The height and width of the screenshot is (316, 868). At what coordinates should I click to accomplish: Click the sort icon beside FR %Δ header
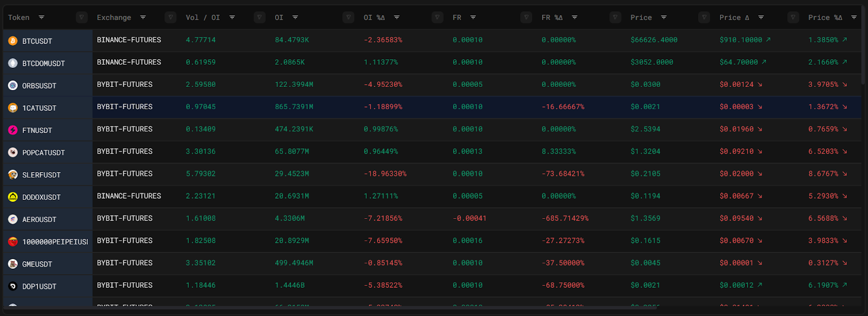point(575,17)
